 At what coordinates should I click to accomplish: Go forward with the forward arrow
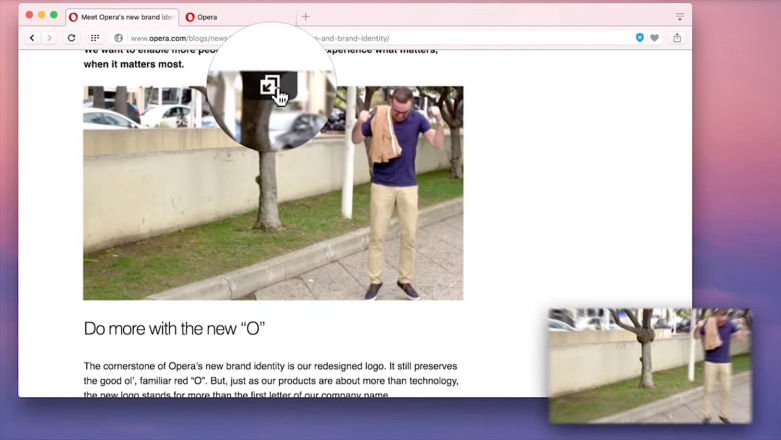[x=49, y=38]
